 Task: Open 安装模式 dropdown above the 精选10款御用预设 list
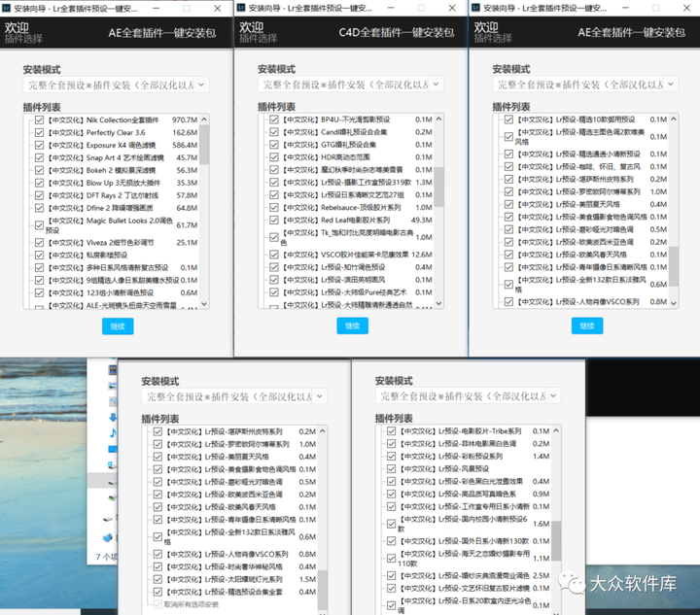(x=585, y=85)
